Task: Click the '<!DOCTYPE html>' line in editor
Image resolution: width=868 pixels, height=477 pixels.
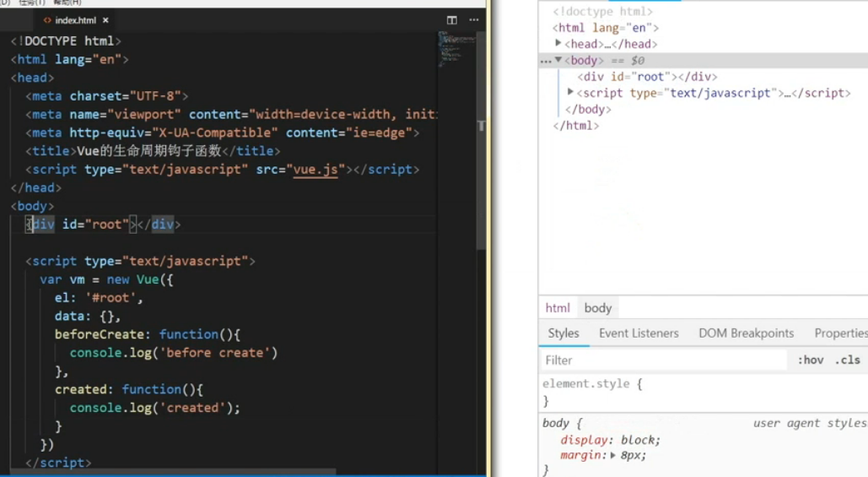Action: [x=66, y=41]
